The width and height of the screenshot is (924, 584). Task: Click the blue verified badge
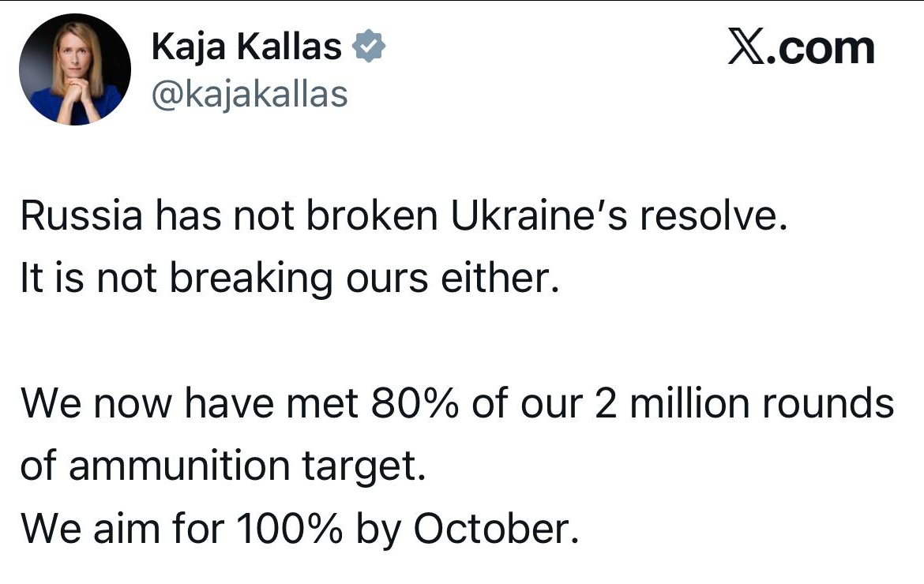pos(367,48)
